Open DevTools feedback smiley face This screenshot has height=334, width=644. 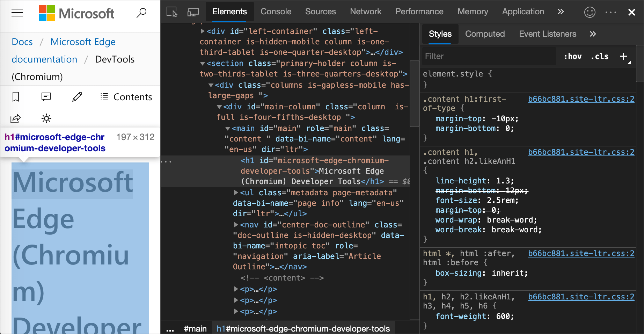590,12
